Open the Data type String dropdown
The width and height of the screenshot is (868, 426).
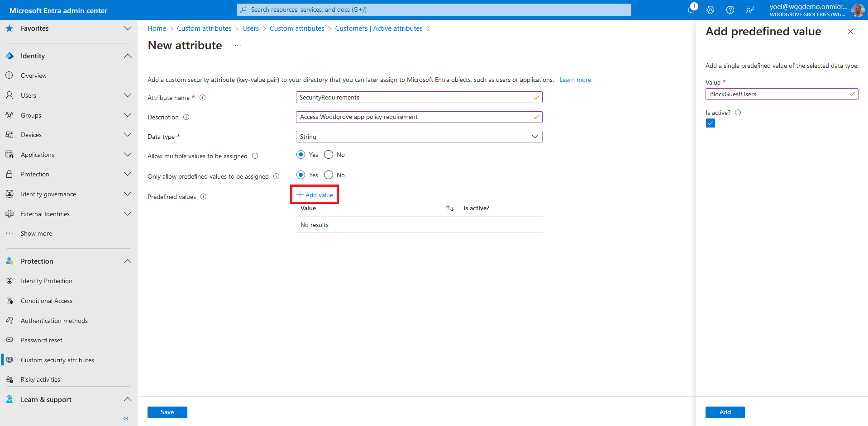coord(419,137)
